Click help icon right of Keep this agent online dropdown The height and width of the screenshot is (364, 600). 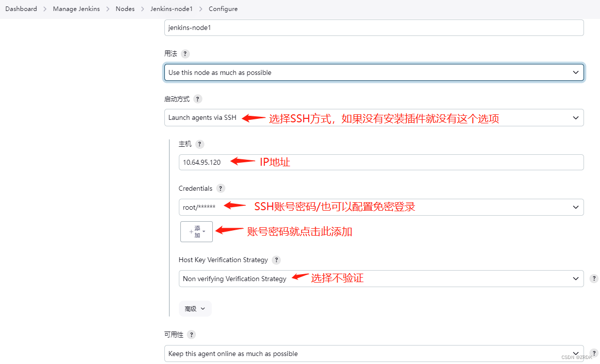594,353
